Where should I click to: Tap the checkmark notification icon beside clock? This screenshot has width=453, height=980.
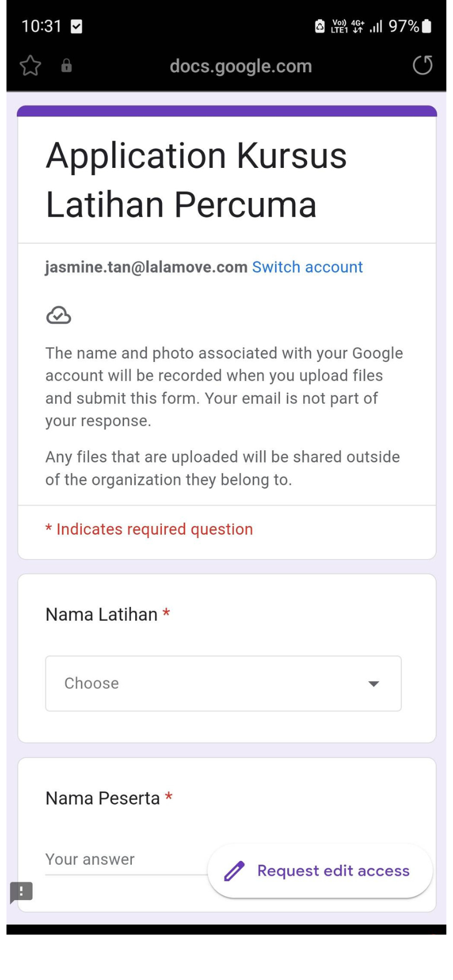click(x=77, y=26)
